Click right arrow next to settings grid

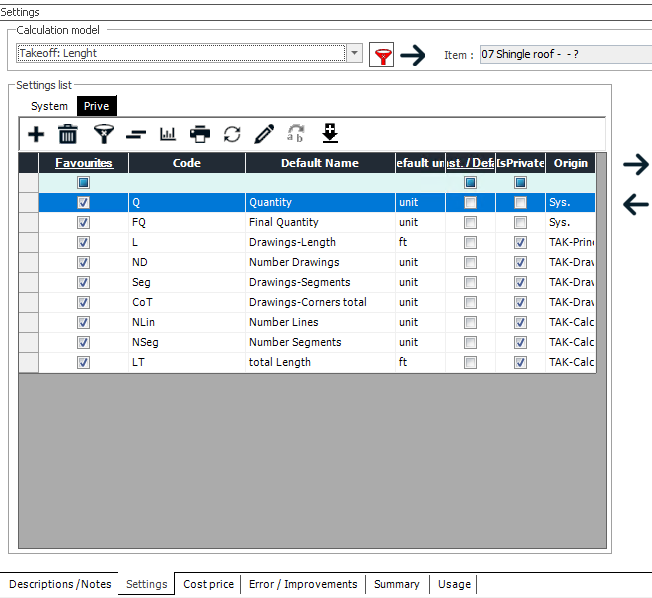635,164
